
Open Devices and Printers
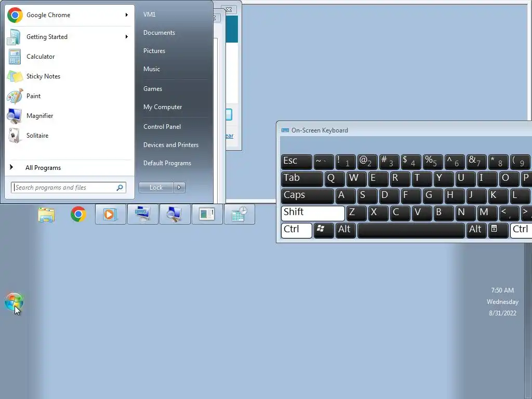(170, 145)
